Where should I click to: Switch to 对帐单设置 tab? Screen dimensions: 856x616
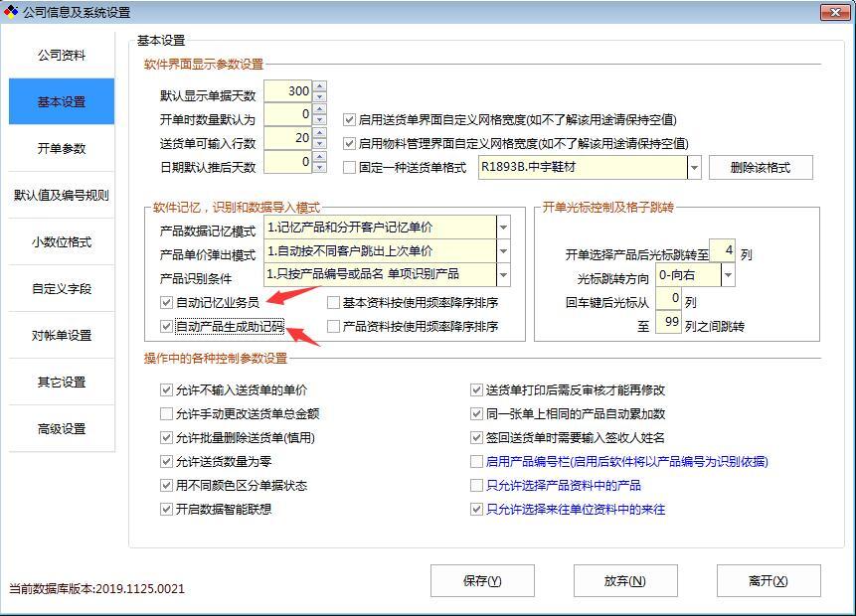(x=62, y=336)
